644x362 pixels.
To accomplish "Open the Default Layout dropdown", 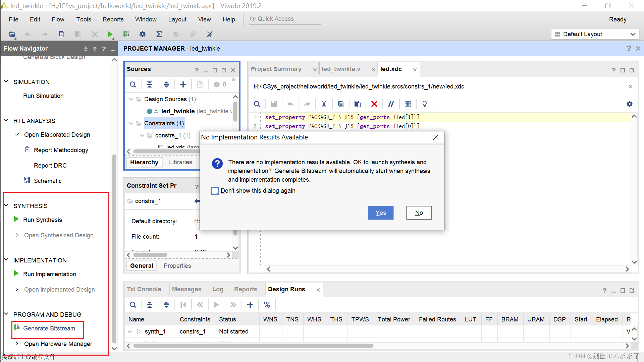I will [x=595, y=34].
